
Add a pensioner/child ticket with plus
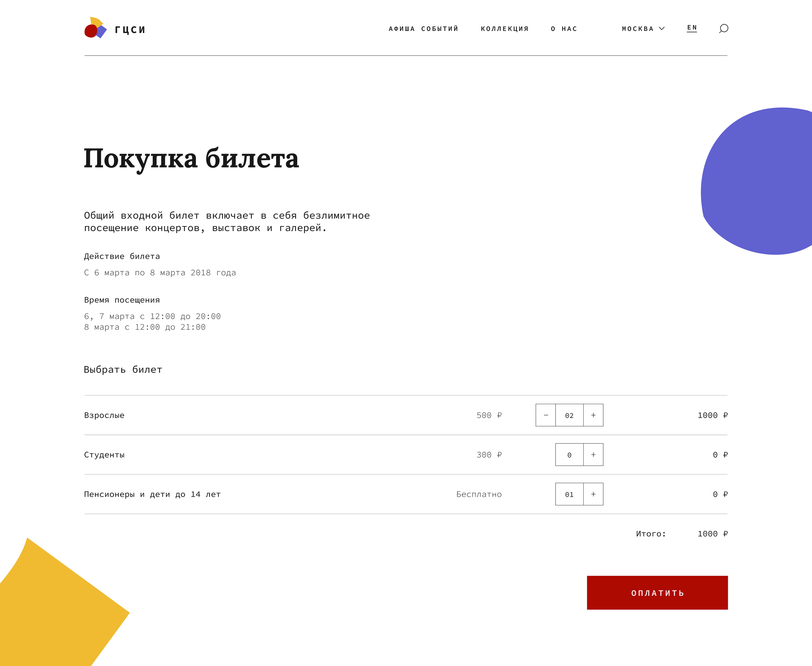click(x=593, y=494)
